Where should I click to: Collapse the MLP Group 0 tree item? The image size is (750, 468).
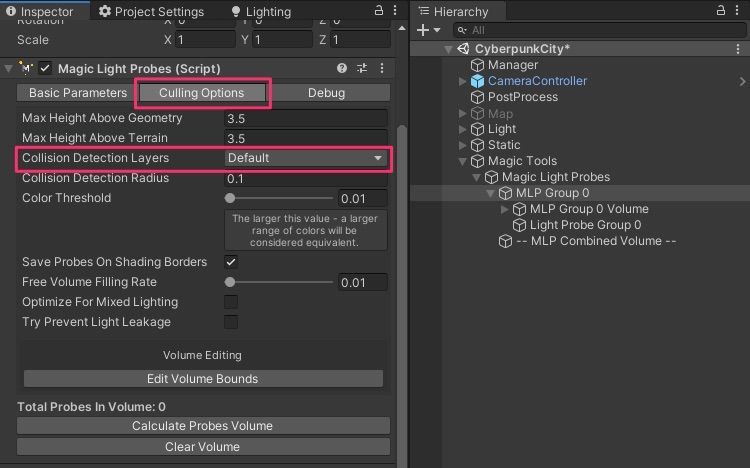pyautogui.click(x=490, y=194)
